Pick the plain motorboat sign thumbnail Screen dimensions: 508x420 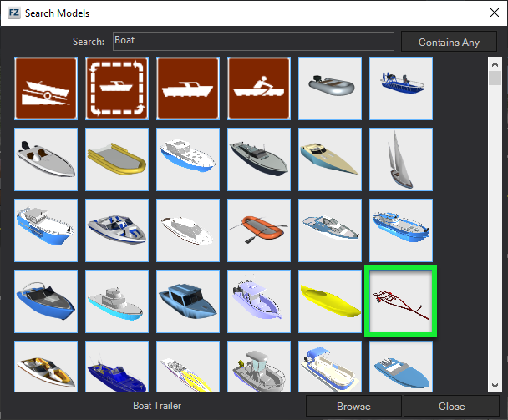pos(188,89)
